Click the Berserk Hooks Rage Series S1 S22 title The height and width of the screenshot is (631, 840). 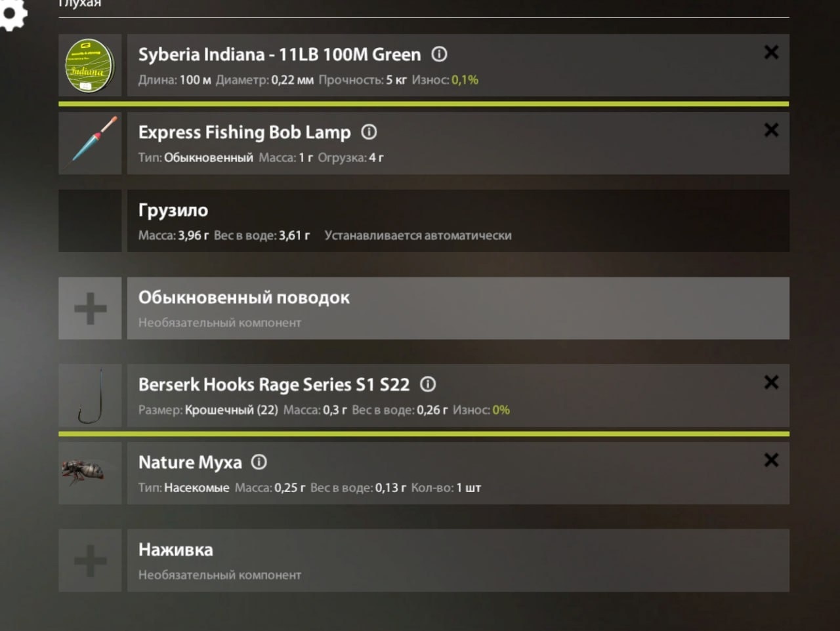[x=274, y=384]
